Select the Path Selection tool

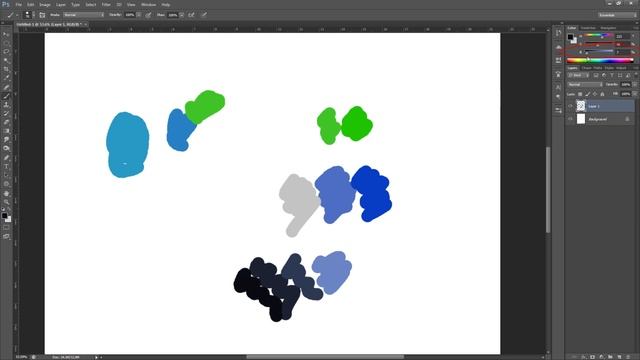pyautogui.click(x=6, y=175)
